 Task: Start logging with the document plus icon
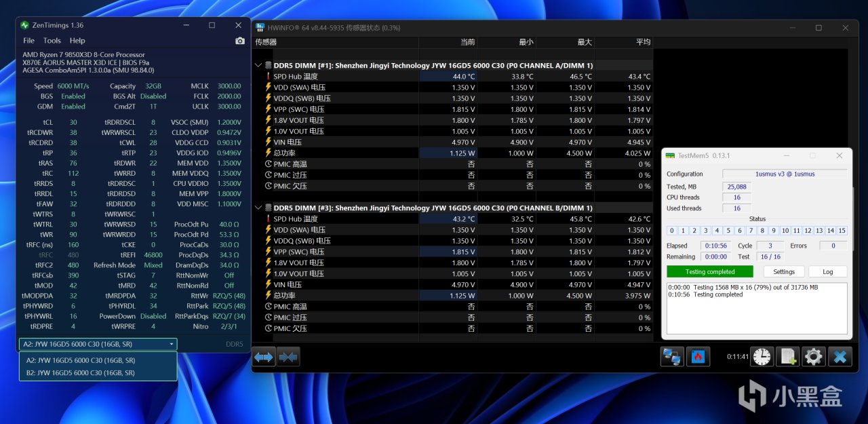788,357
